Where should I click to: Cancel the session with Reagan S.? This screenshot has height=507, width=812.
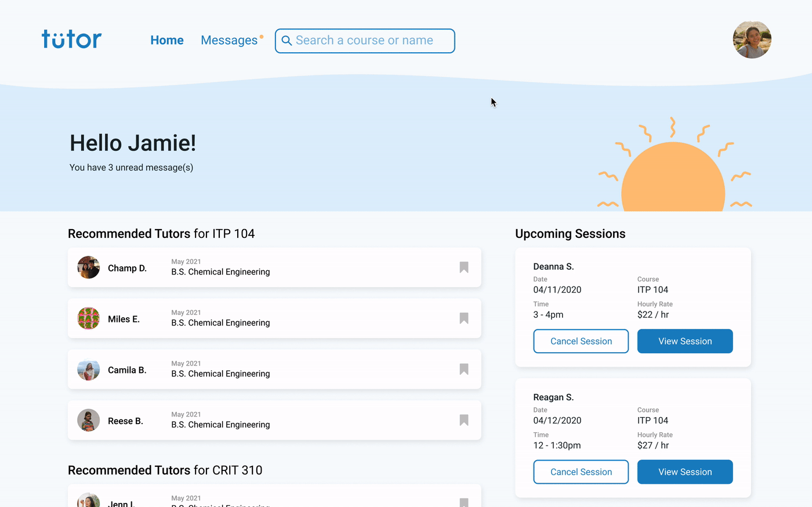tap(581, 472)
